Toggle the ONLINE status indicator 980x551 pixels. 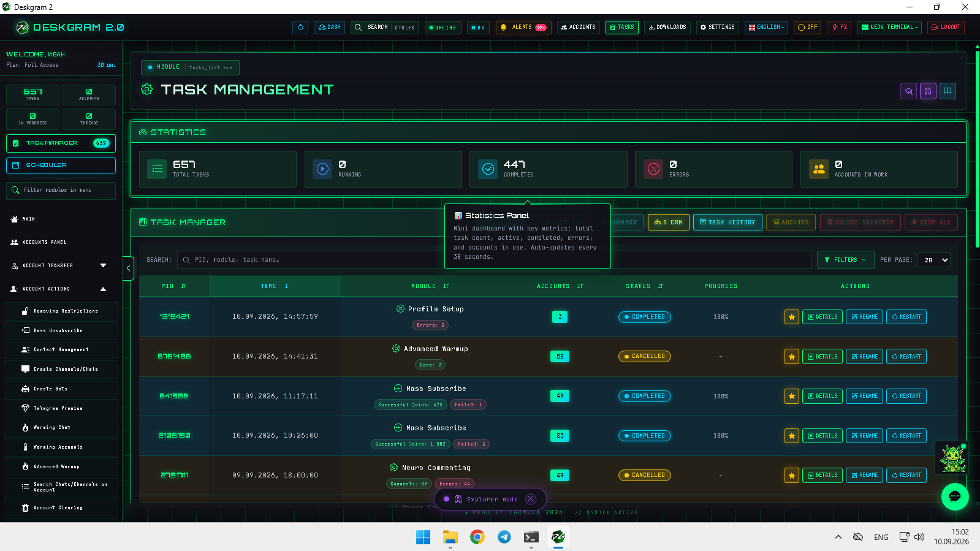click(443, 28)
